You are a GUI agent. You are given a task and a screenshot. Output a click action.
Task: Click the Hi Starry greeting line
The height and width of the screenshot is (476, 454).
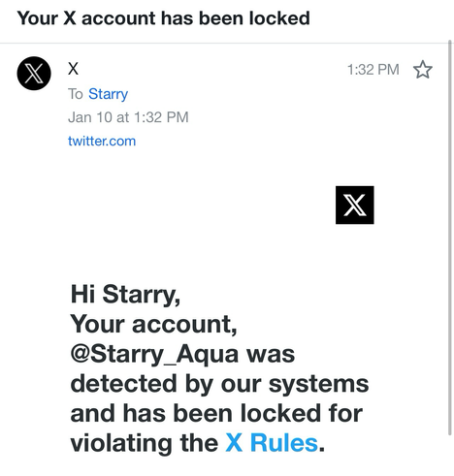125,295
